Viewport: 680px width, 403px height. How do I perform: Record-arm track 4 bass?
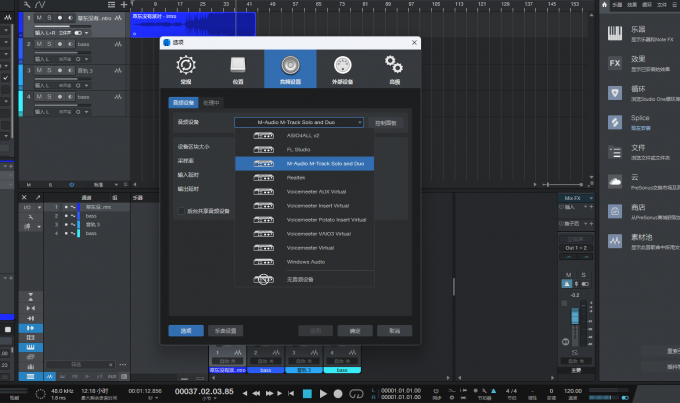click(60, 97)
